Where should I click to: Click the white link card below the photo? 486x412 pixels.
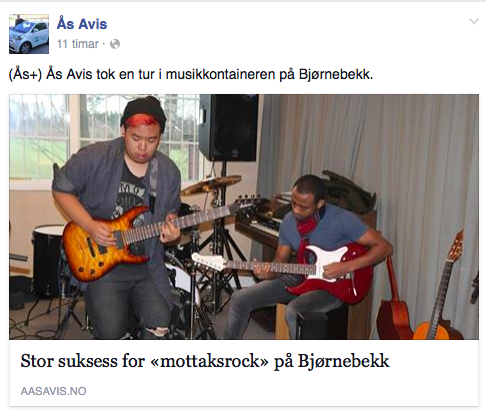(x=244, y=373)
